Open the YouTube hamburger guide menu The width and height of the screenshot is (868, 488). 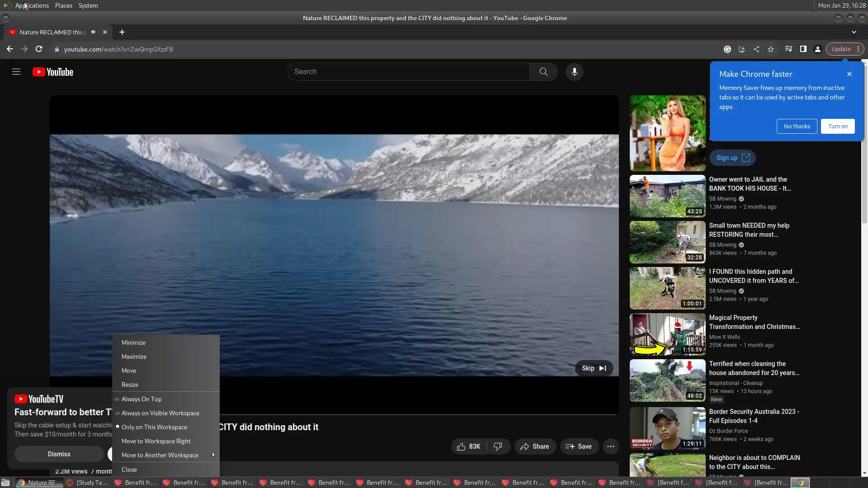(16, 72)
